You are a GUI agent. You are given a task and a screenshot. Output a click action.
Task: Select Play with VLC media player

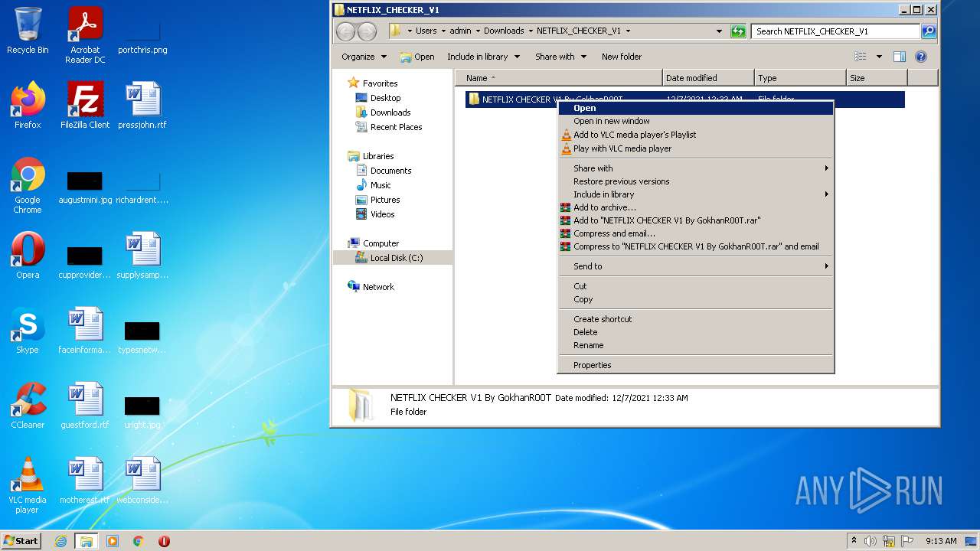622,148
